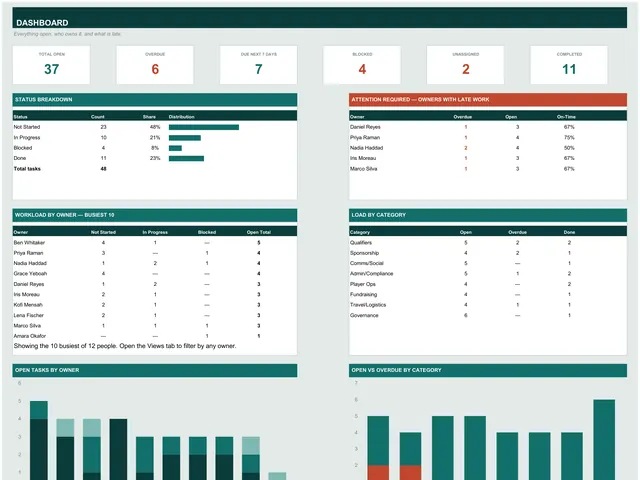This screenshot has height=480, width=640.
Task: Click the STATUS BREAKDOWN section header
Action: click(x=155, y=100)
